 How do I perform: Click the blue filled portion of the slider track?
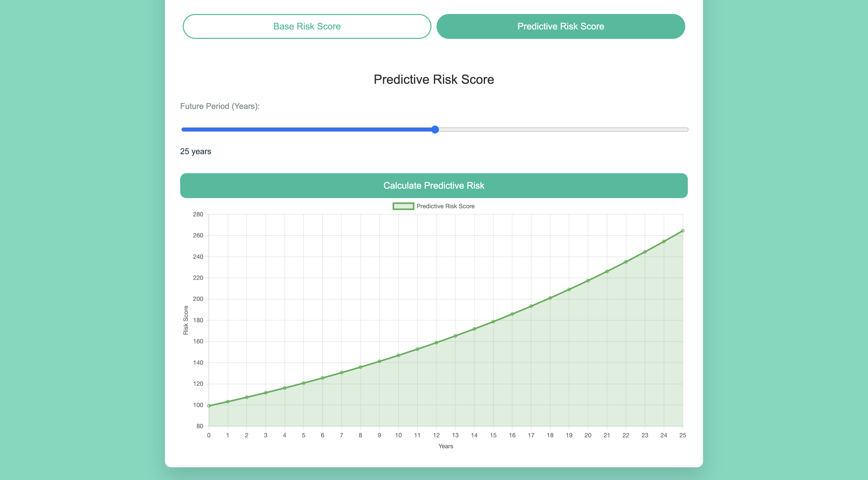tap(303, 130)
